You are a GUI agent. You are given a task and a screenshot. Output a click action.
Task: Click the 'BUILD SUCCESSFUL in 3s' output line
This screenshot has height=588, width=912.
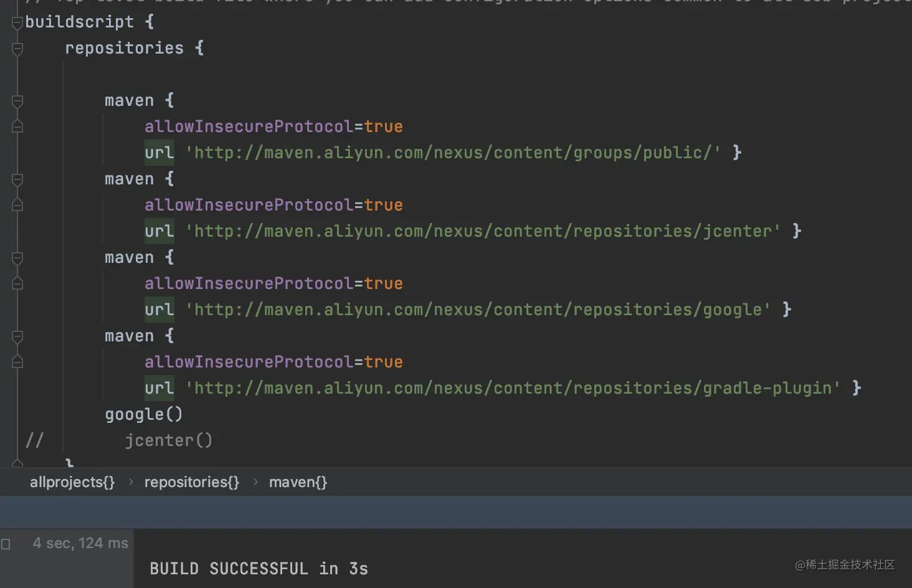tap(259, 569)
